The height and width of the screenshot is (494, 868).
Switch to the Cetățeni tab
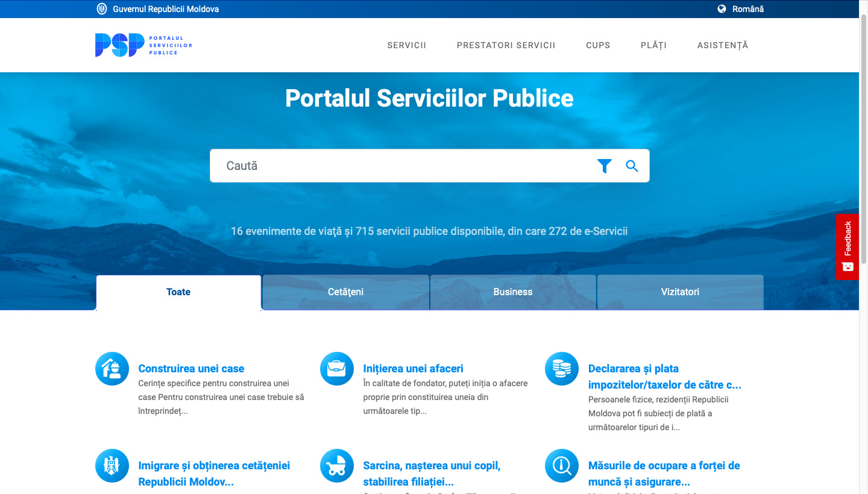[x=345, y=292]
